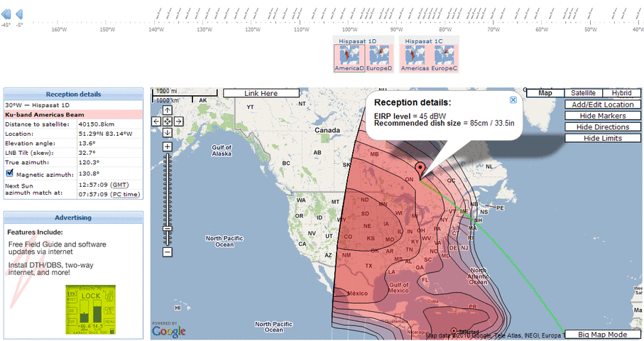This screenshot has width=644, height=341.
Task: Select Hispasat 1C Americas beam thumbnail
Action: coord(415,58)
